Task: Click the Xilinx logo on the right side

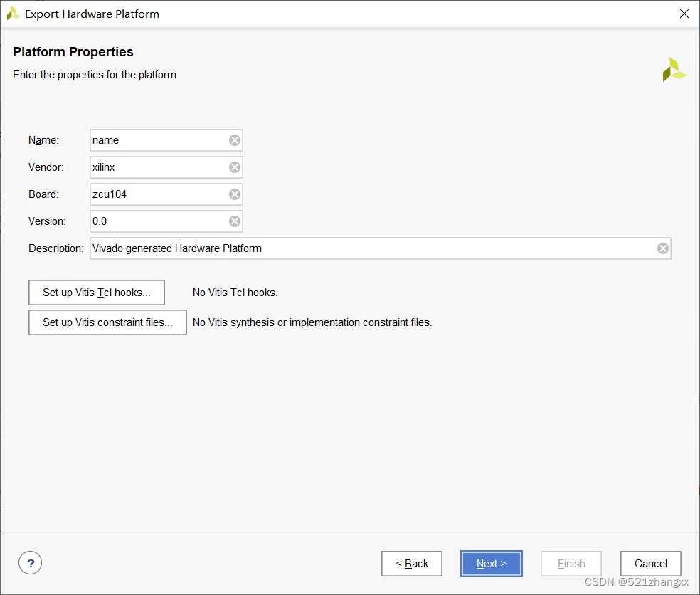Action: click(674, 69)
